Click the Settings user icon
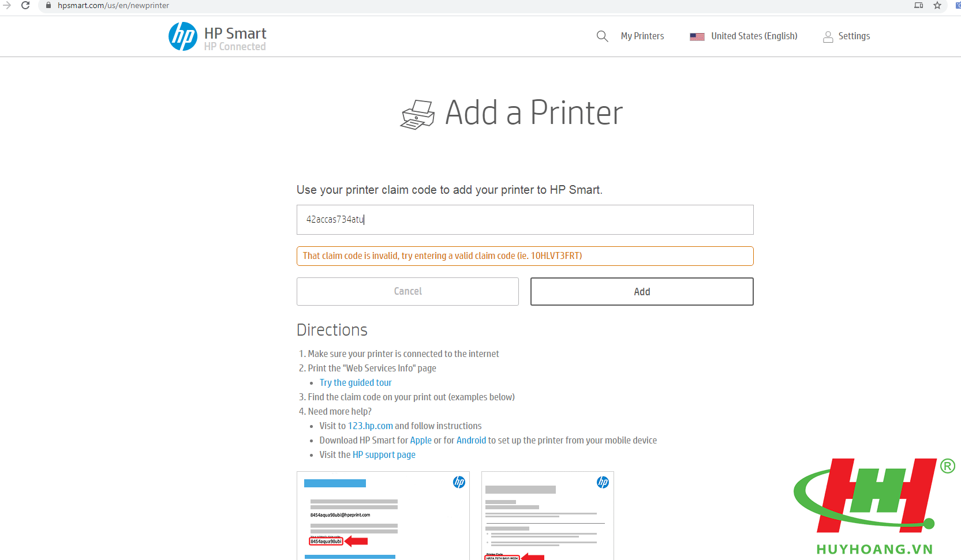961x560 pixels. click(828, 36)
